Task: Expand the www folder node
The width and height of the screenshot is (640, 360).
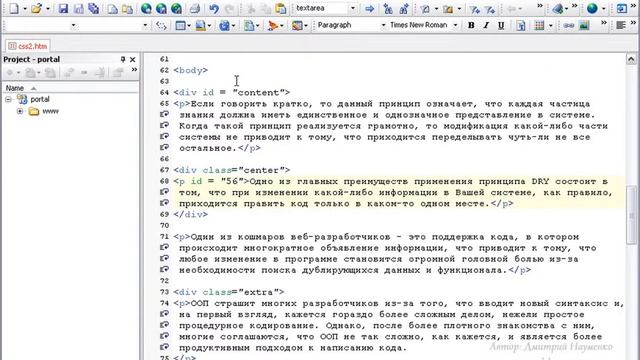Action: 20,111
